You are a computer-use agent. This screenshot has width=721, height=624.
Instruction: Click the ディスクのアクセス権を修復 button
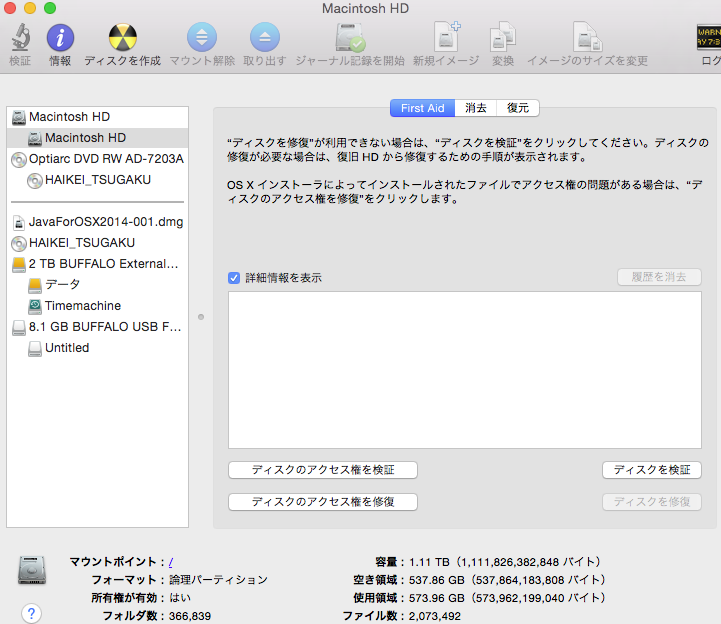(x=322, y=502)
